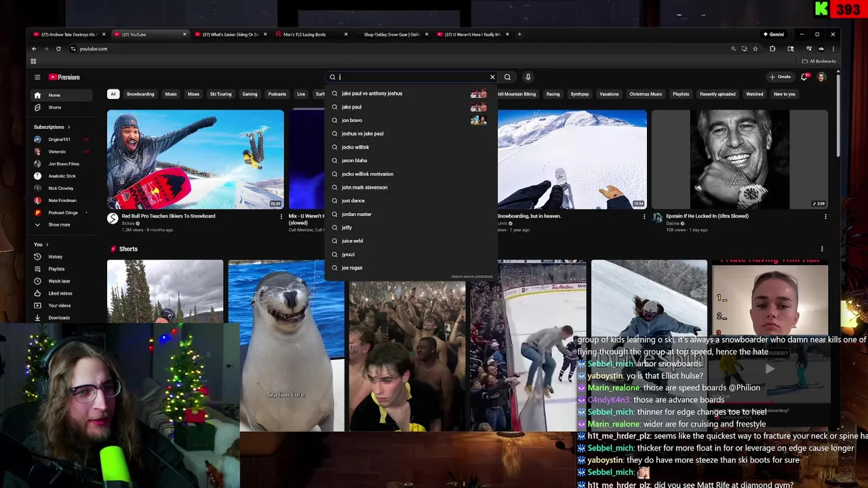Open more options for Red Bull Pro video
Viewport: 868px width, 488px height.
tap(281, 217)
